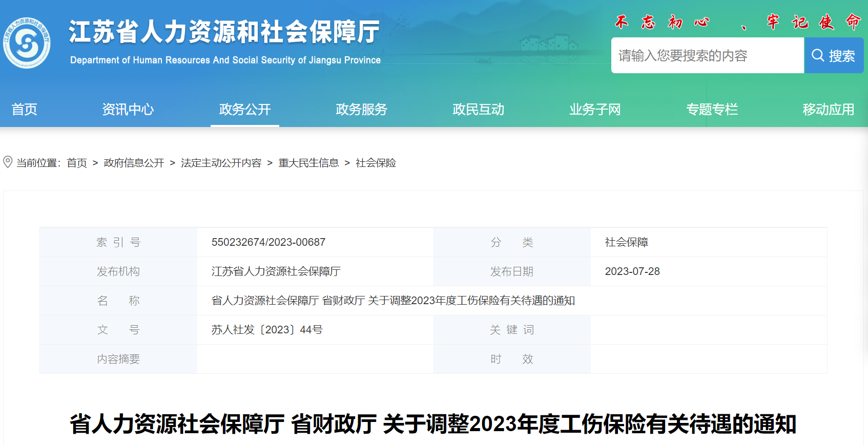
Task: Click the site title 江苏省人力资源和社会保障厅
Action: click(x=224, y=32)
